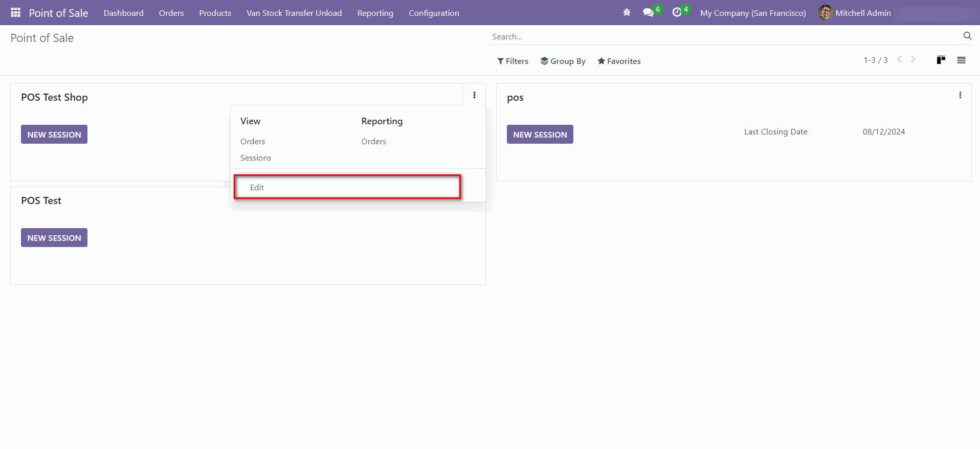Viewport: 980px width, 449px height.
Task: Open the Favorites dropdown
Action: [619, 61]
